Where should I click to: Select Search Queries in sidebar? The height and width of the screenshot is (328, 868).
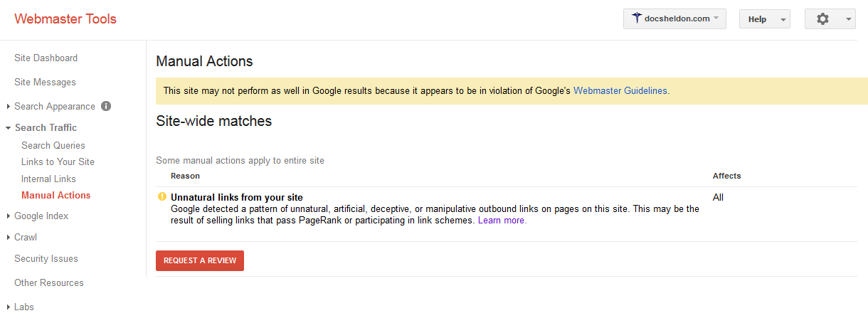(x=53, y=146)
